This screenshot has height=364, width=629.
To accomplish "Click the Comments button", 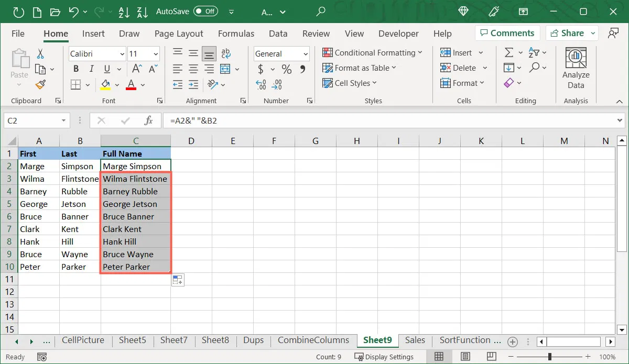I will tap(507, 32).
